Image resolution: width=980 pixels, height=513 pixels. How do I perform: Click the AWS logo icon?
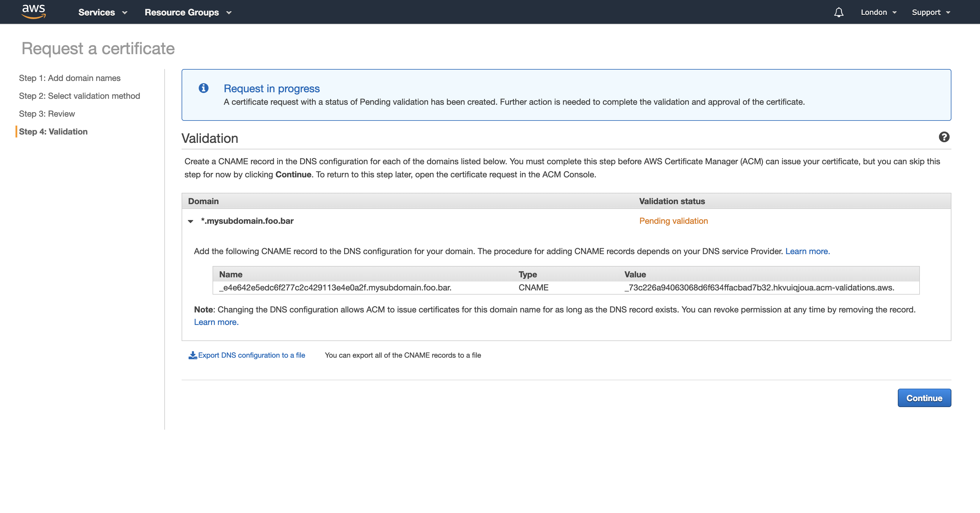[33, 11]
